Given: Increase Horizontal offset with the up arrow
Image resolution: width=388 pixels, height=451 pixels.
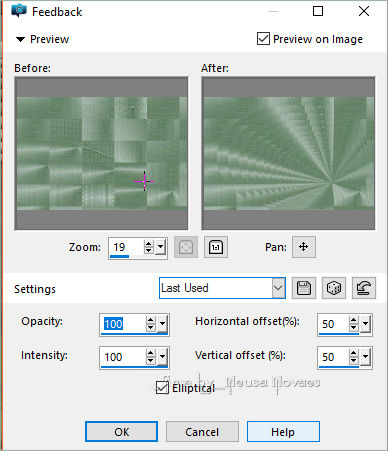Looking at the screenshot, I should pos(354,320).
